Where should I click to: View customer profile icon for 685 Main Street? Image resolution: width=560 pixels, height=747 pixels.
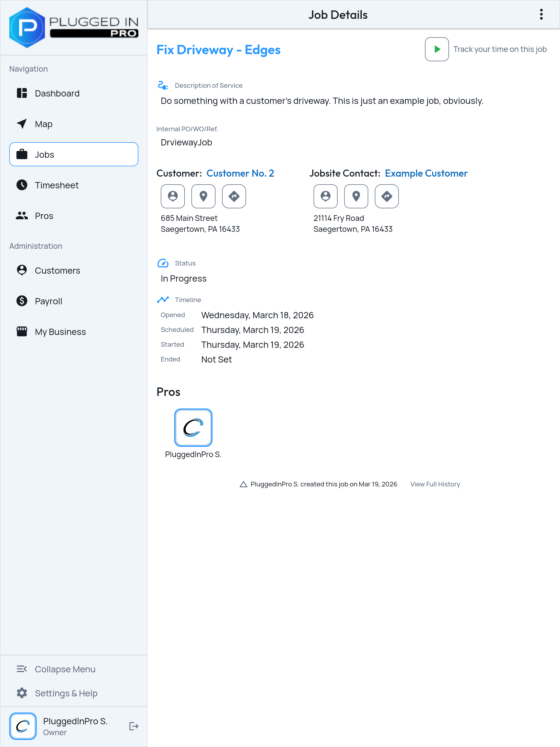pyautogui.click(x=173, y=196)
